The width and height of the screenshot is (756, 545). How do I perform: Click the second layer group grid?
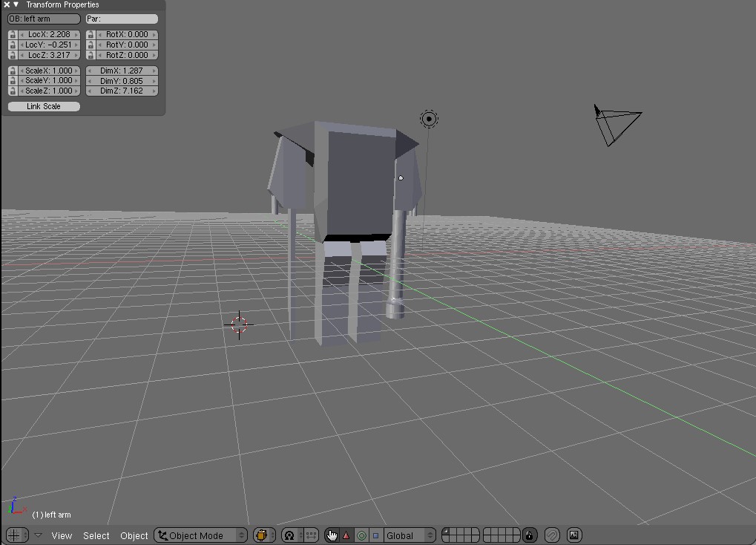click(x=502, y=535)
